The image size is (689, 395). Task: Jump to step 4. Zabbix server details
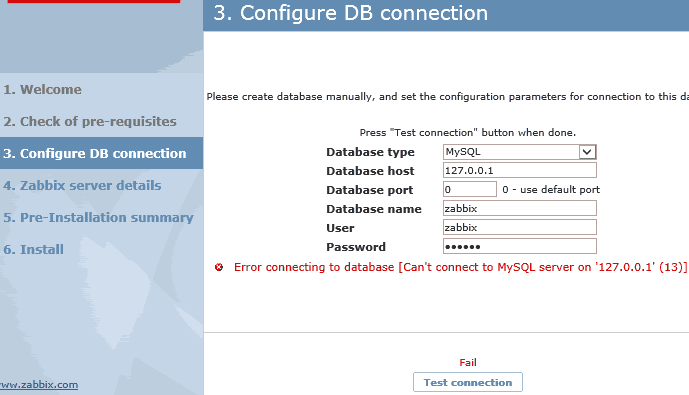click(83, 185)
